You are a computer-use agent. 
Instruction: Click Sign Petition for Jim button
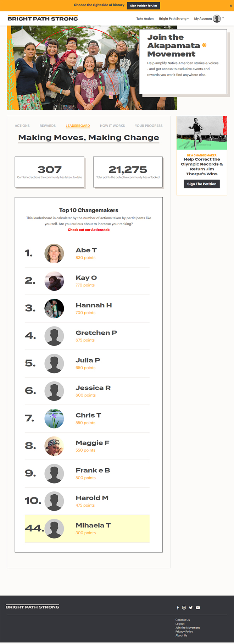pos(143,6)
